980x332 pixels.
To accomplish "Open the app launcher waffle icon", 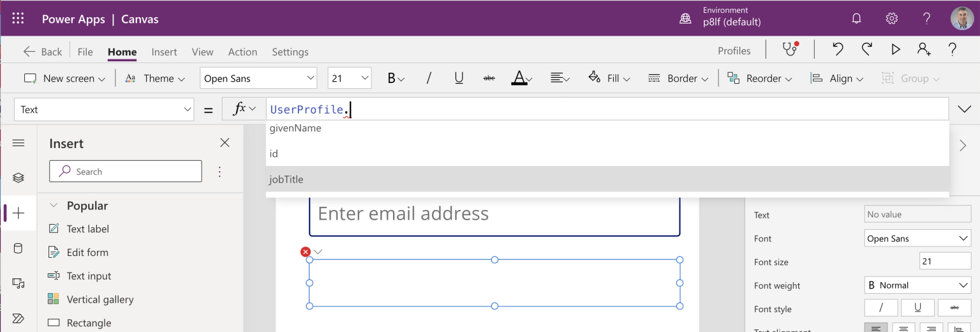I will pyautogui.click(x=18, y=19).
